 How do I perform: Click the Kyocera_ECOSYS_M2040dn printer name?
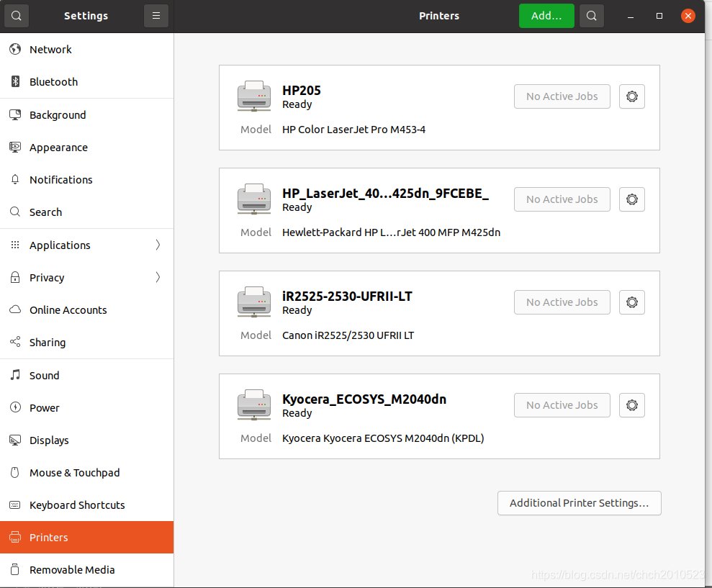pyautogui.click(x=364, y=399)
